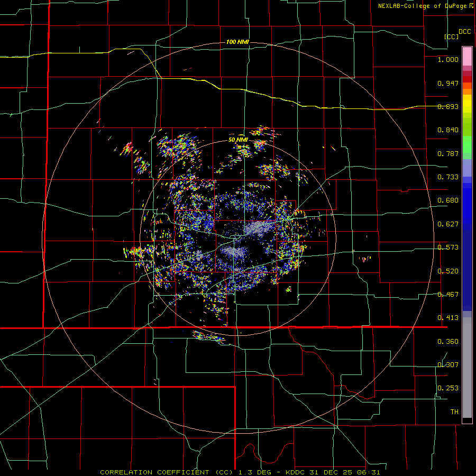The width and height of the screenshot is (476, 476).
Task: Pick the lavender segment of the color bar
Action: (467, 168)
